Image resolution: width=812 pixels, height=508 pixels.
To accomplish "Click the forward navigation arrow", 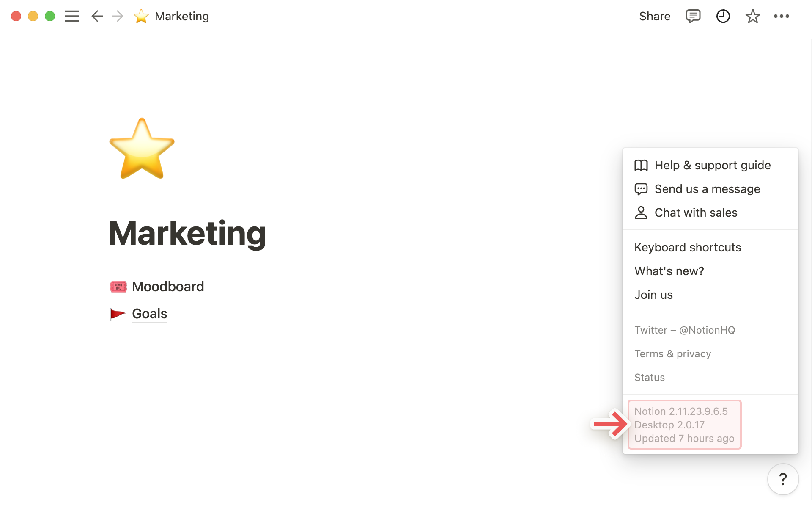I will click(116, 16).
